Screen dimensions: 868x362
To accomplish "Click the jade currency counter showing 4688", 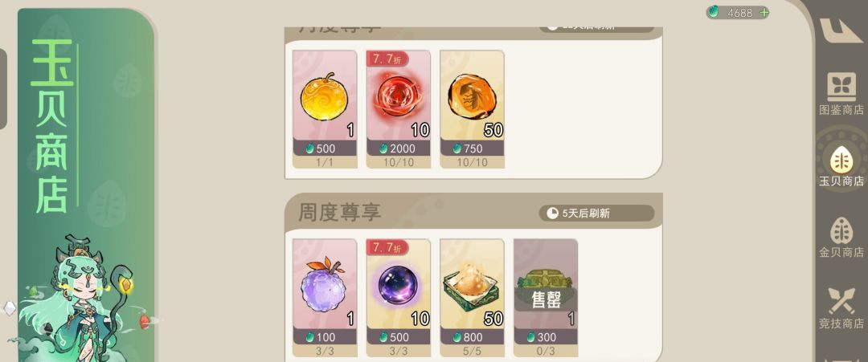I will [737, 13].
